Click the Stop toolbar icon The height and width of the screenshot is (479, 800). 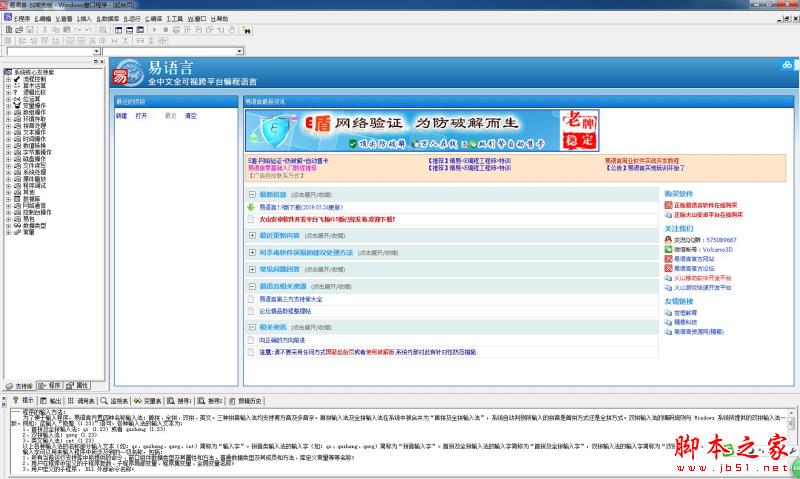click(x=165, y=30)
